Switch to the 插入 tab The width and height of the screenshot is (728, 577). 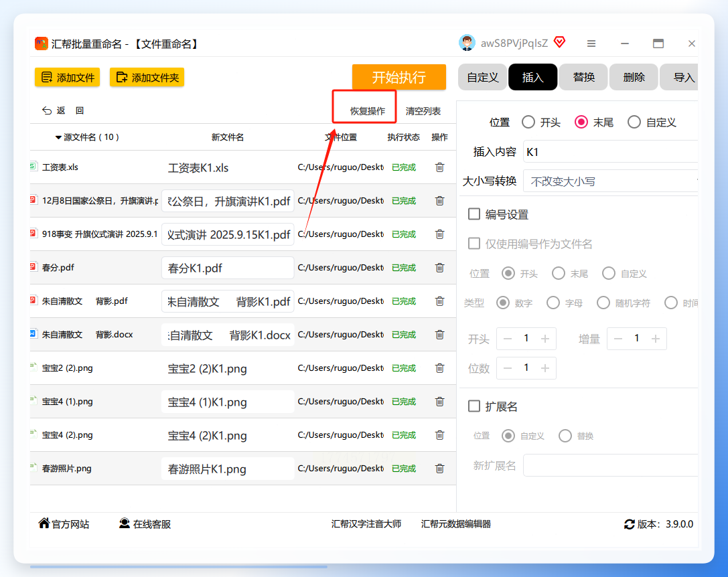[x=533, y=77]
